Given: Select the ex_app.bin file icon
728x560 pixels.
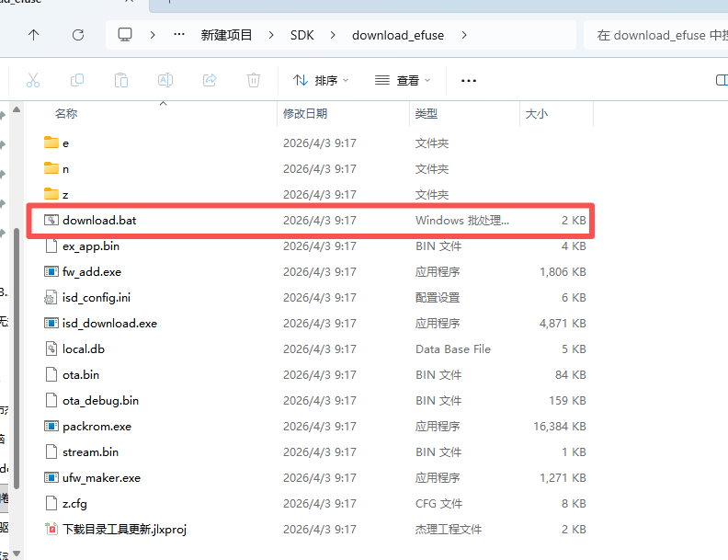Looking at the screenshot, I should click(51, 246).
